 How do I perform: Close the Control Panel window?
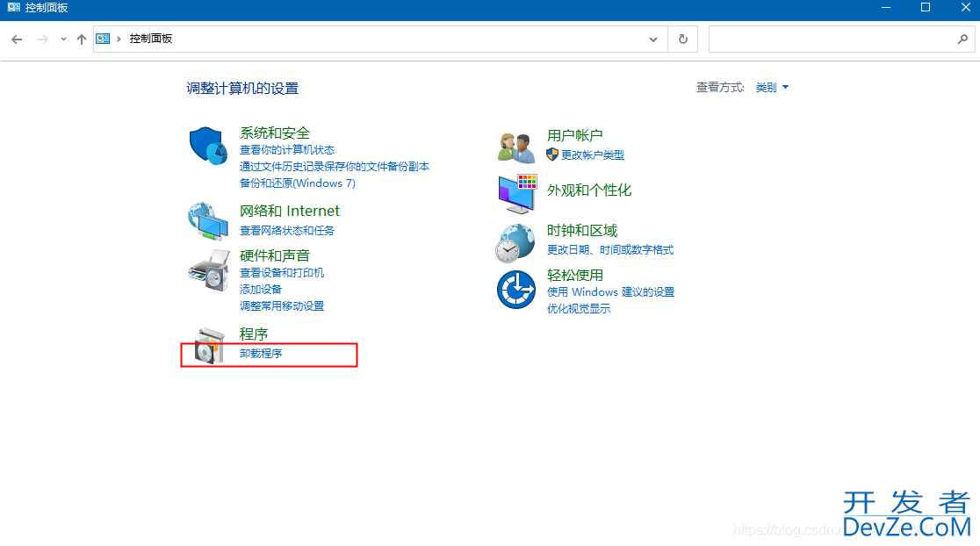pos(966,8)
